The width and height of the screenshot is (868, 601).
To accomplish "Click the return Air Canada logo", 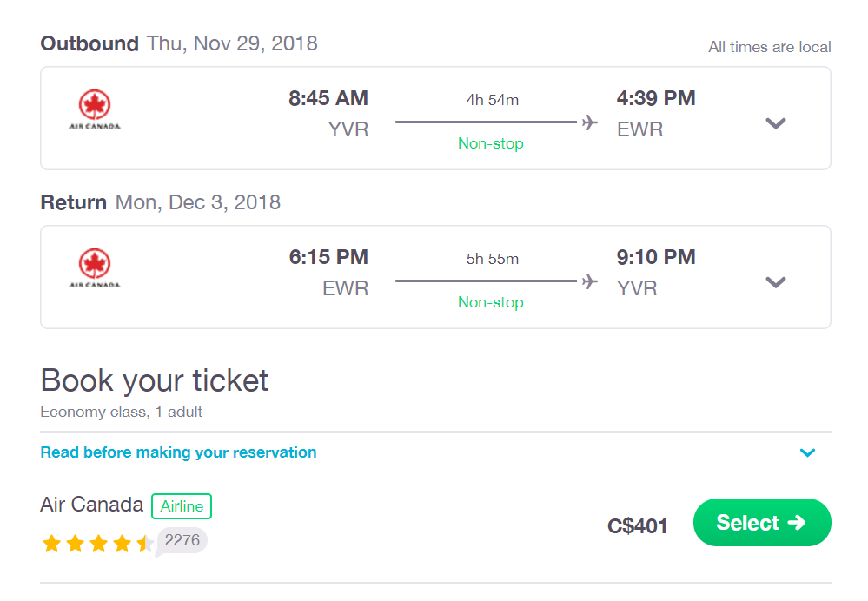I will [x=95, y=268].
